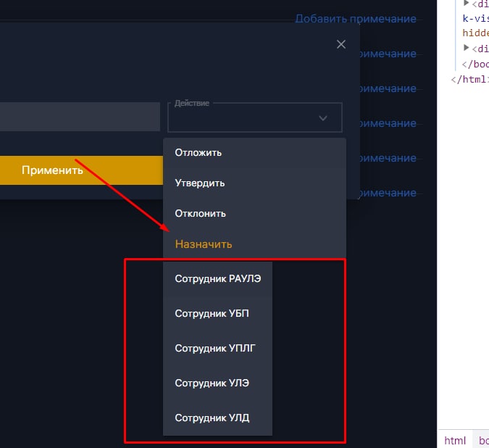
Task: Choose Утвердить from the action list
Action: [x=254, y=183]
